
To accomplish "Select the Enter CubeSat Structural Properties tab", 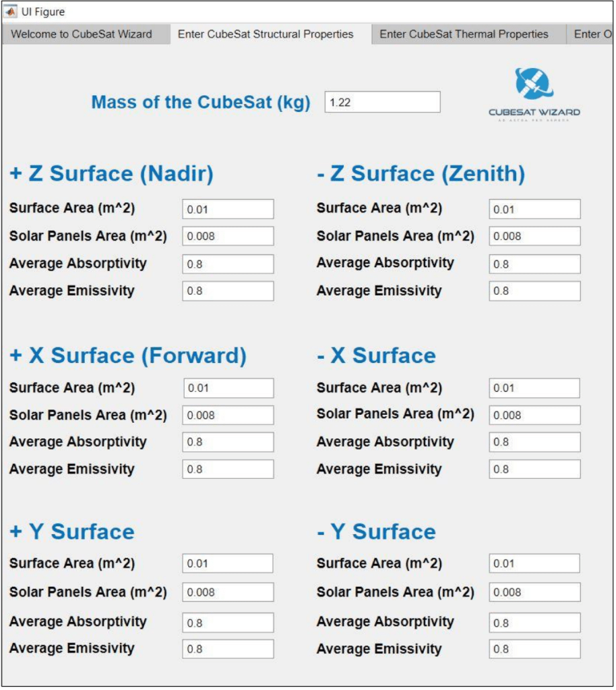I will coord(266,34).
